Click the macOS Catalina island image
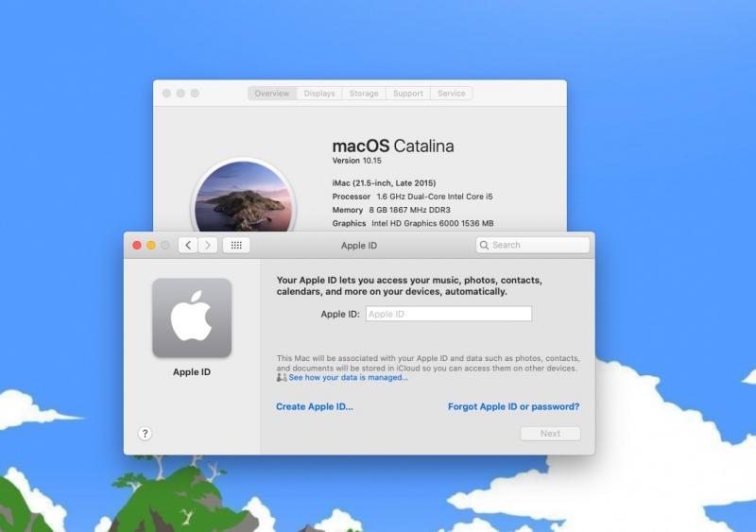 244,197
